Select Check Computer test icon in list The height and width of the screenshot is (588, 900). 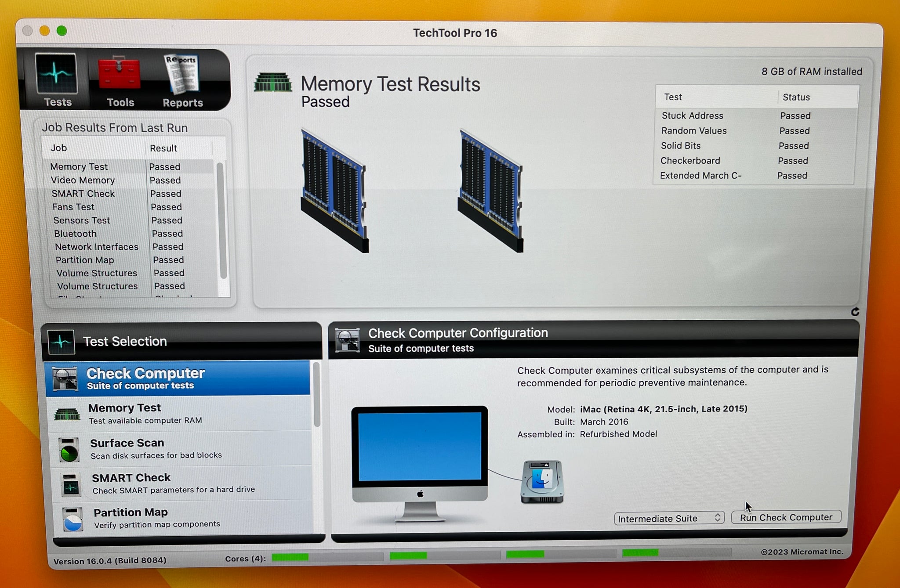(x=65, y=378)
